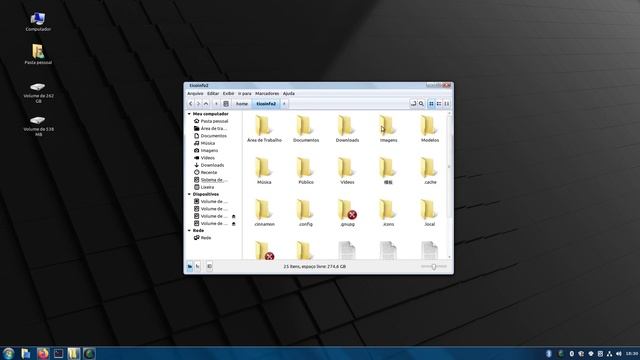This screenshot has height=360, width=640.
Task: Open Pasta pessoal in the sidebar
Action: 211,121
